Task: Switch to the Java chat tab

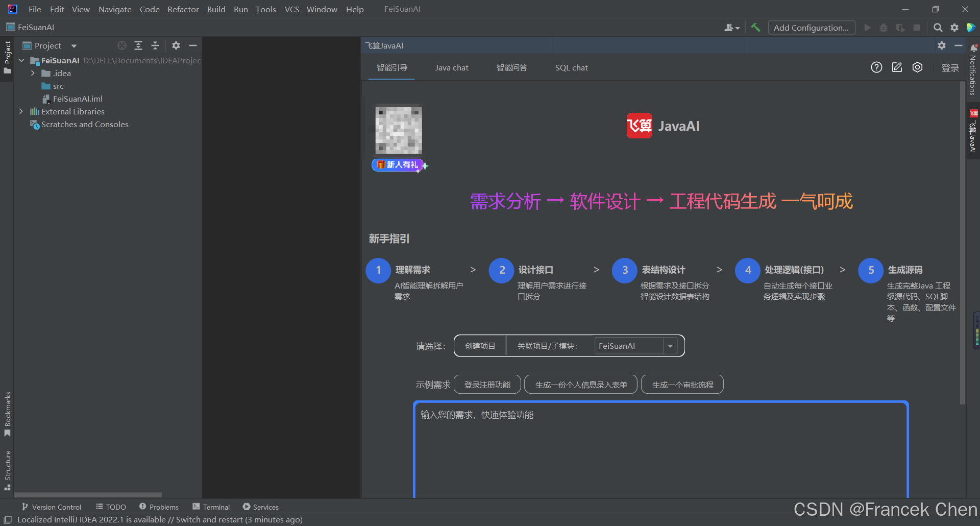Action: point(452,67)
